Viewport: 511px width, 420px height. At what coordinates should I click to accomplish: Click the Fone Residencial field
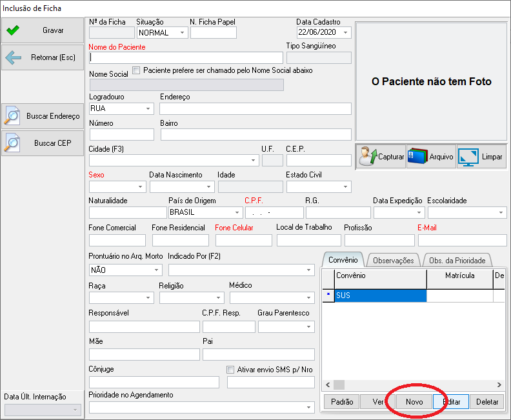(181, 240)
